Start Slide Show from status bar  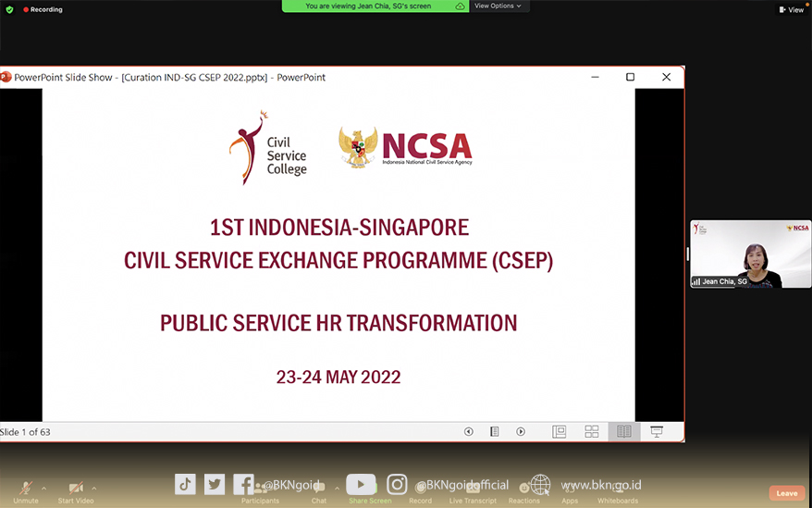tap(657, 431)
